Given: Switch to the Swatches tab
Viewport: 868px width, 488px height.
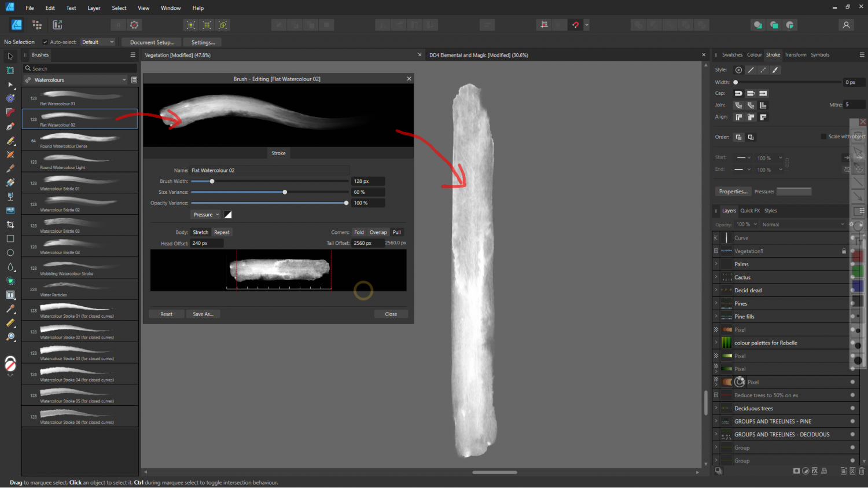Looking at the screenshot, I should pos(732,55).
